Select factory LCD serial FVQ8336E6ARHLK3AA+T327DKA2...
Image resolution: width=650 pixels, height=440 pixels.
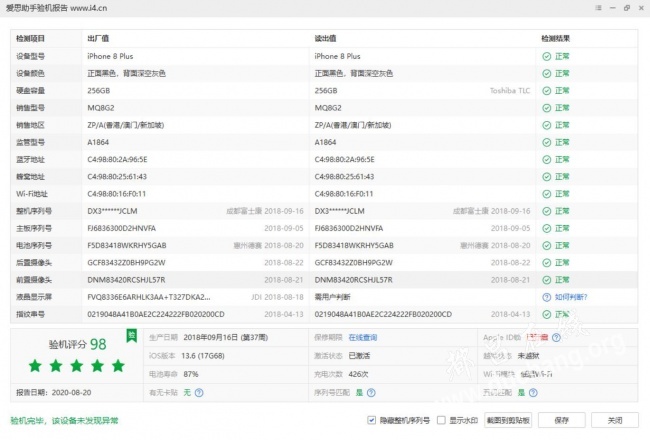click(x=149, y=297)
